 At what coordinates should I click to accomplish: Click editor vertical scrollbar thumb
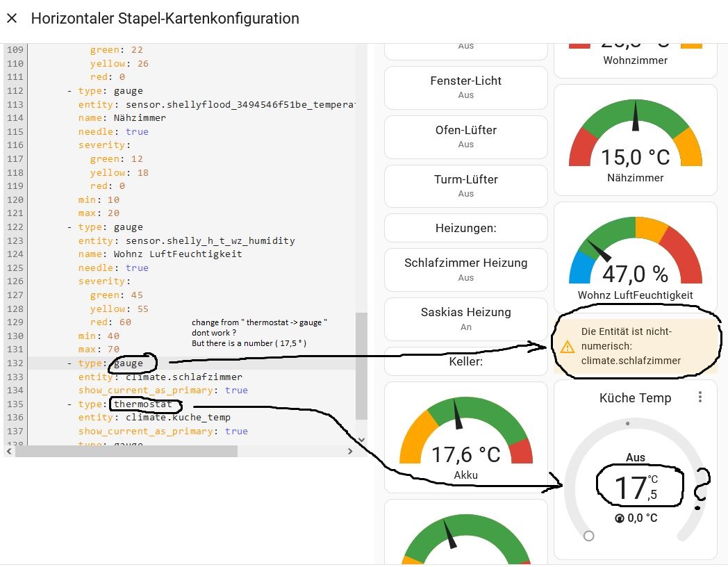pos(361,366)
